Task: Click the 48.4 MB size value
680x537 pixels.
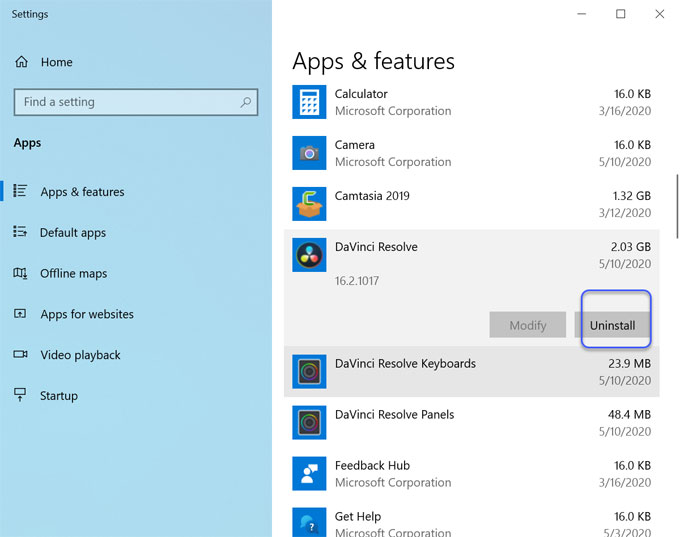Action: pos(630,415)
